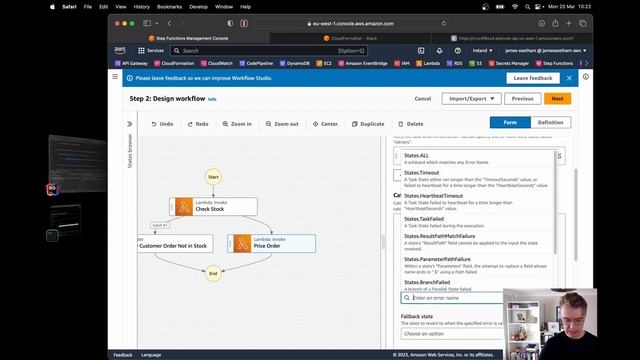The height and width of the screenshot is (360, 640).
Task: Open the History menu
Action: [x=142, y=7]
